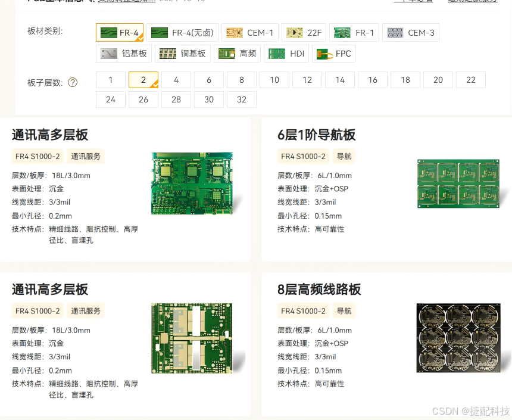This screenshot has height=420, width=512.
Task: Click the 6层1阶导航板 card title
Action: [x=316, y=135]
